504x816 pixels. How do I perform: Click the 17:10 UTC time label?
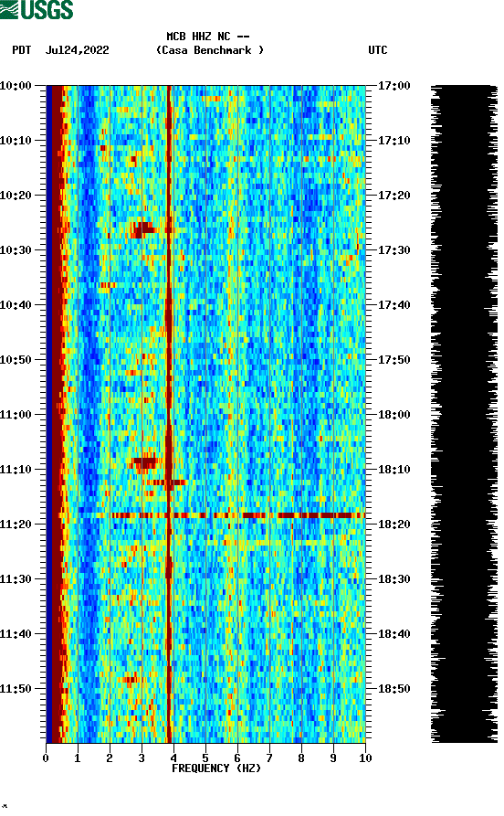click(x=394, y=140)
